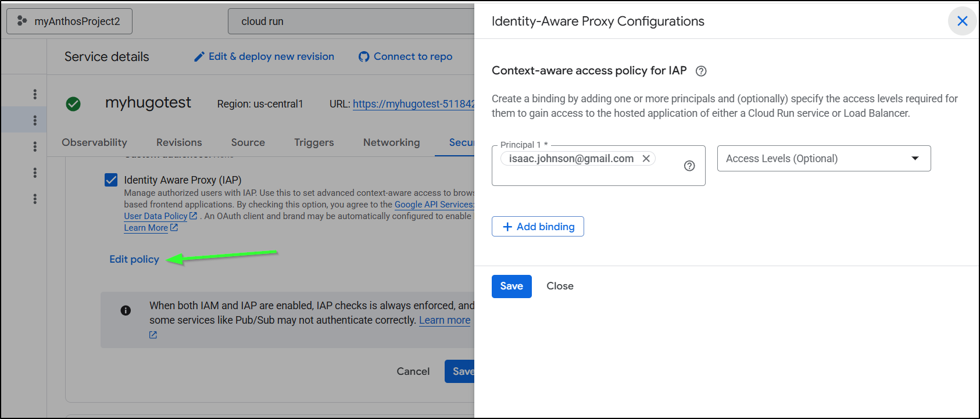980x419 pixels.
Task: Click Edit & deploy new revision
Action: [x=264, y=56]
